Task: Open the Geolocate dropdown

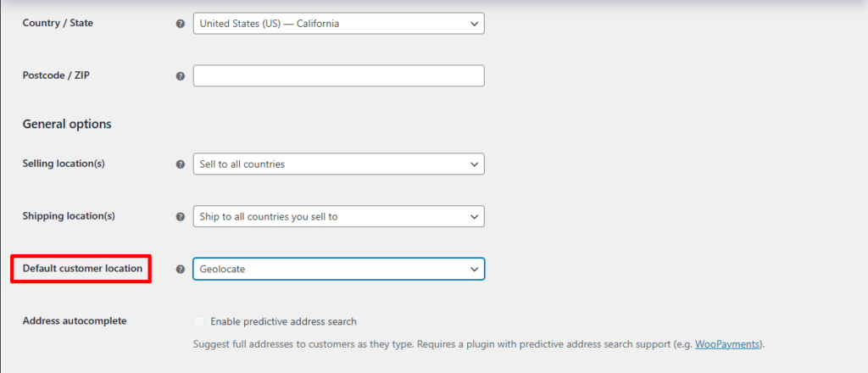Action: pos(338,270)
